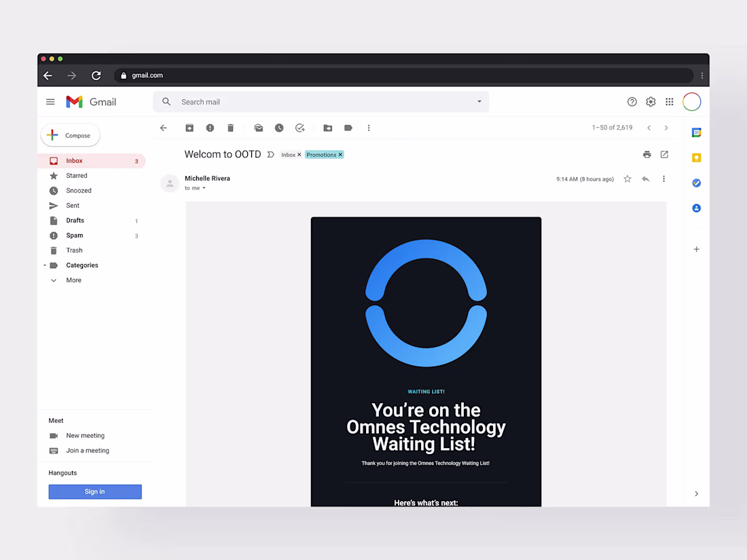Open the message More options menu
The image size is (747, 560).
point(663,179)
